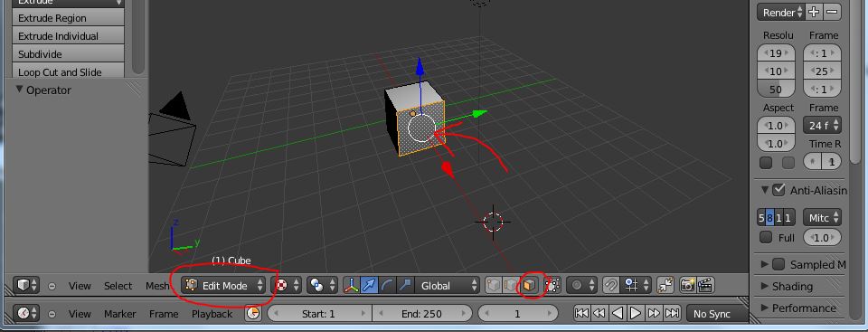Enable edge select mode icon
868x332 pixels.
[x=511, y=286]
